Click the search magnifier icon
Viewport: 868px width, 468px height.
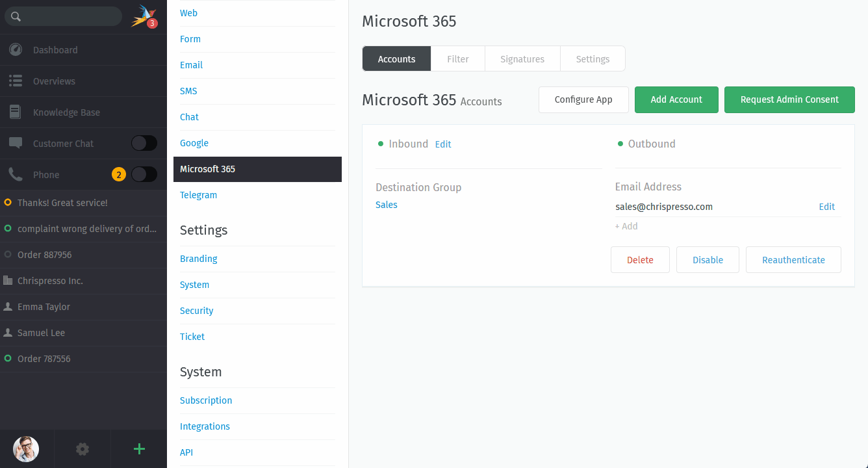coord(16,16)
